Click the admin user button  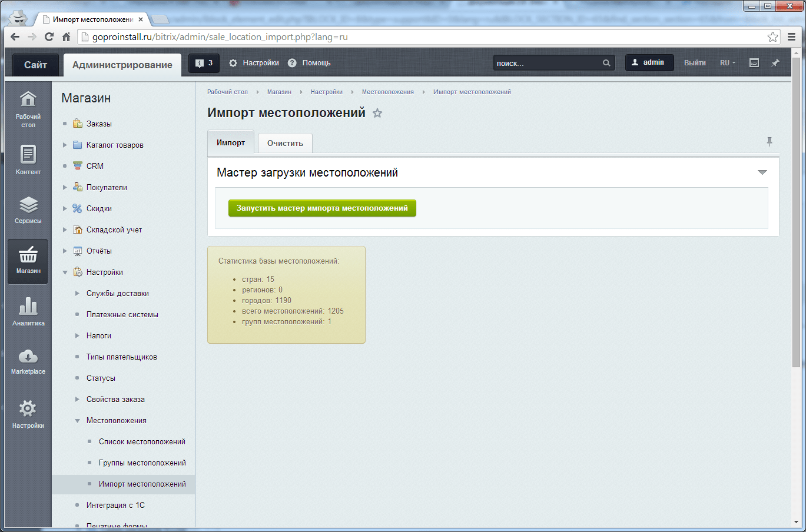[649, 62]
